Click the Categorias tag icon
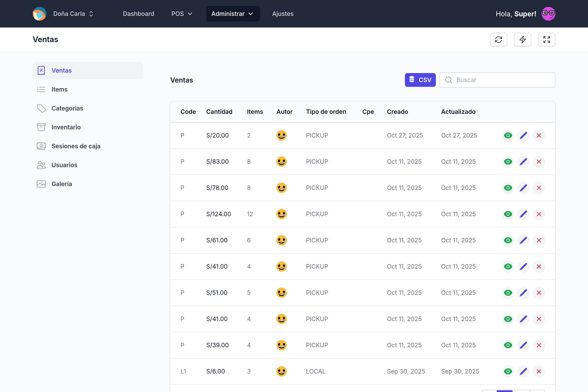This screenshot has height=392, width=588. [x=41, y=108]
